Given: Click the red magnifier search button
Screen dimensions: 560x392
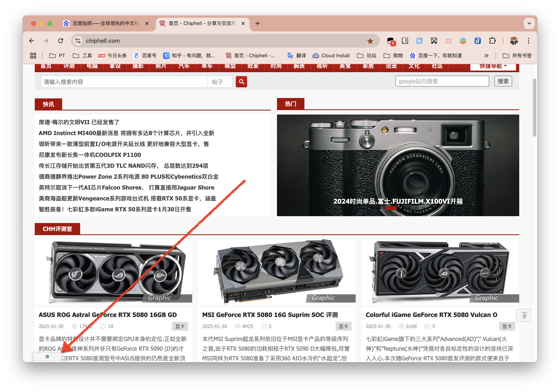Looking at the screenshot, I should coord(241,82).
